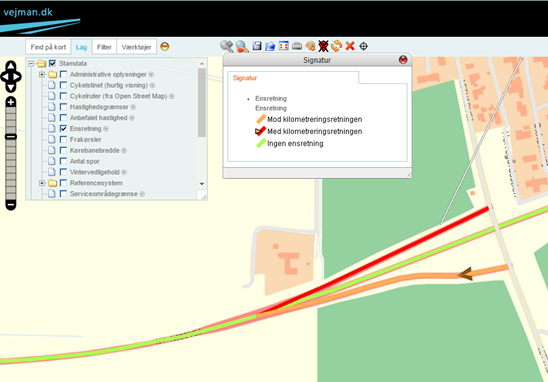
Task: Collapse the Stamdata tree node
Action: (x=31, y=64)
